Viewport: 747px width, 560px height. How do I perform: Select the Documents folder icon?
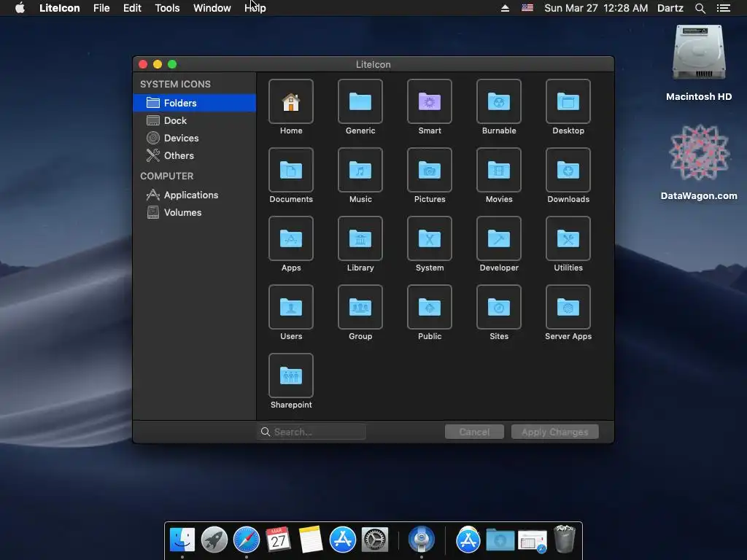tap(290, 170)
